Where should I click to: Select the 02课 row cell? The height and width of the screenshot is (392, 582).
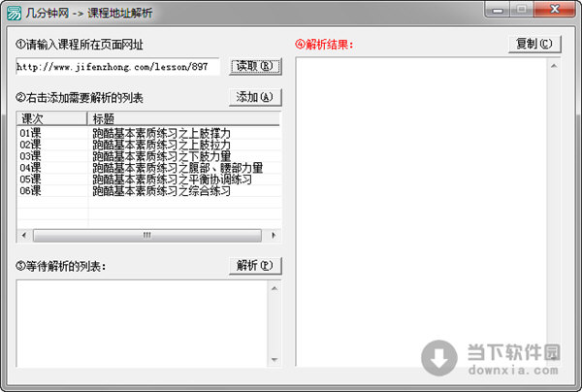click(x=30, y=145)
